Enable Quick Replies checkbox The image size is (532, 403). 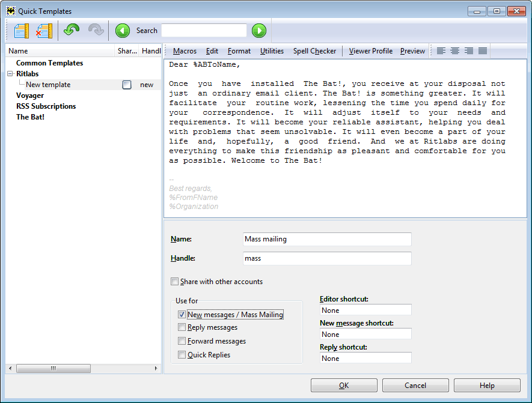(x=182, y=354)
